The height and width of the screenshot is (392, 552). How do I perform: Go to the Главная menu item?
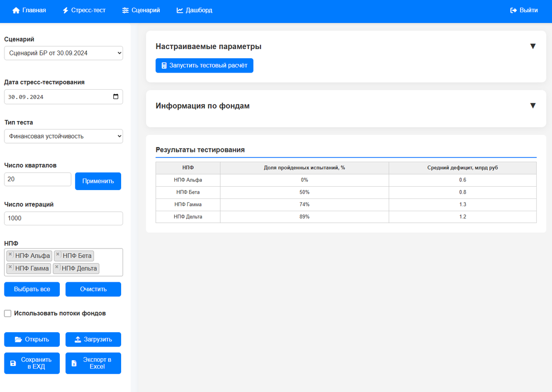pos(29,11)
